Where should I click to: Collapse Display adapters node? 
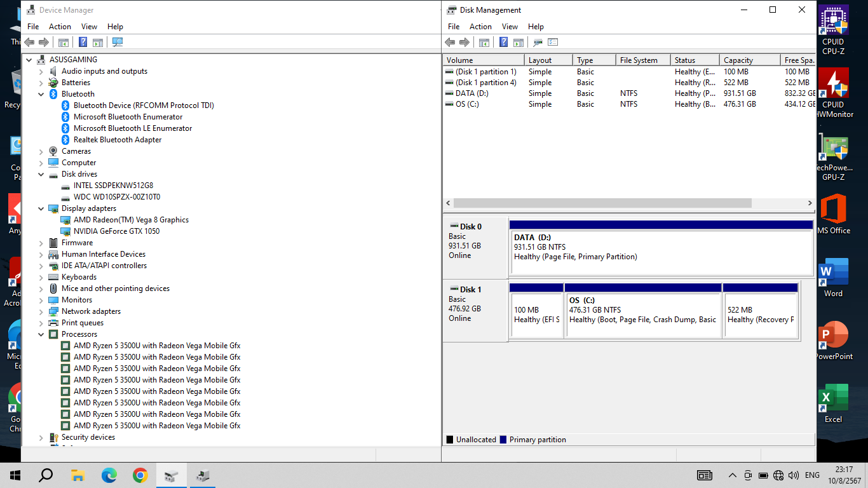coord(41,208)
